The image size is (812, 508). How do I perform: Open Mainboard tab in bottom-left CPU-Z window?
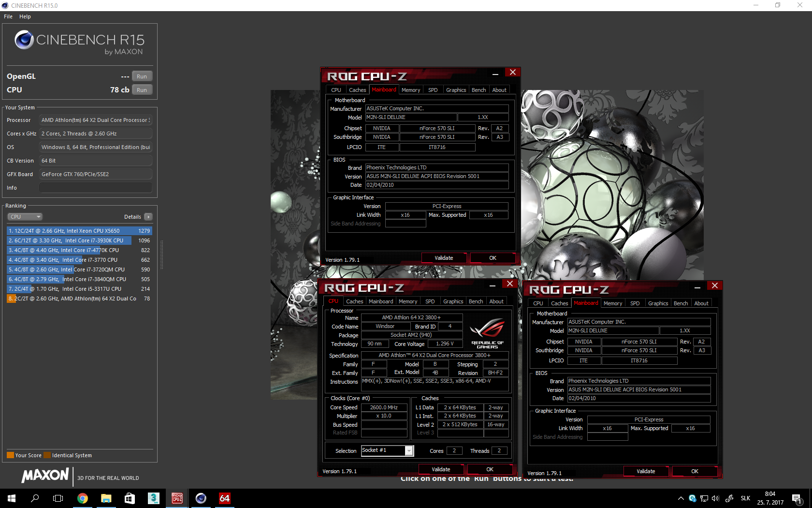point(381,301)
